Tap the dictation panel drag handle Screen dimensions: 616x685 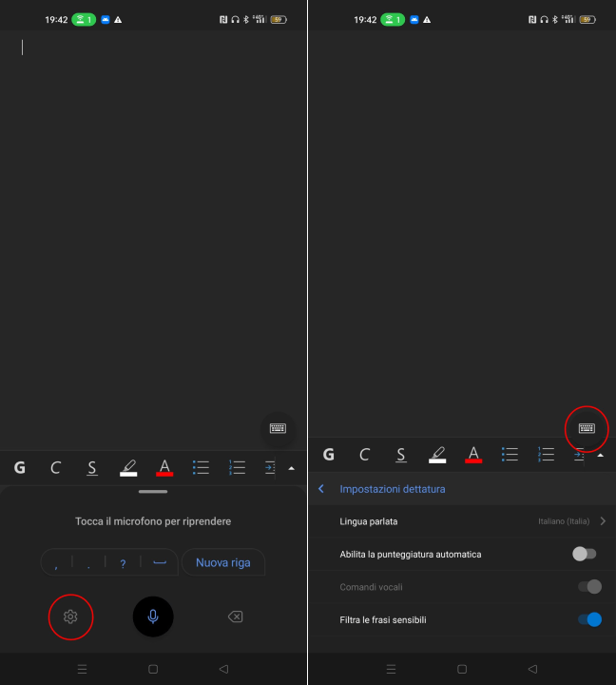[153, 492]
